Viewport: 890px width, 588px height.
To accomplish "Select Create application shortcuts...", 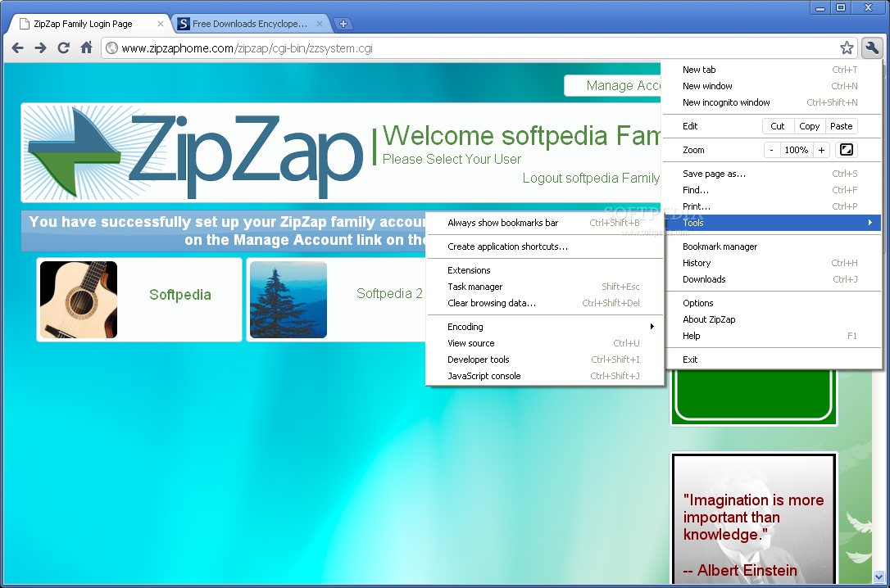I will pyautogui.click(x=545, y=247).
